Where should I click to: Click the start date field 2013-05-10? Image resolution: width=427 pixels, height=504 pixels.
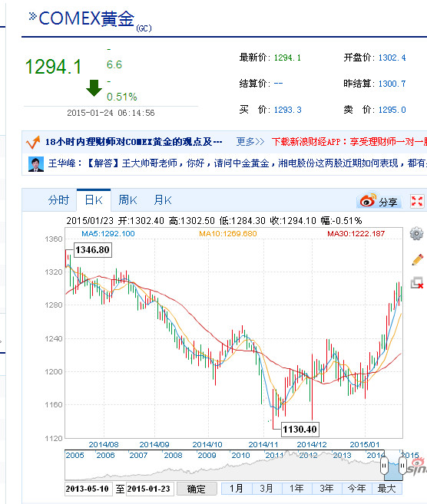click(x=88, y=489)
